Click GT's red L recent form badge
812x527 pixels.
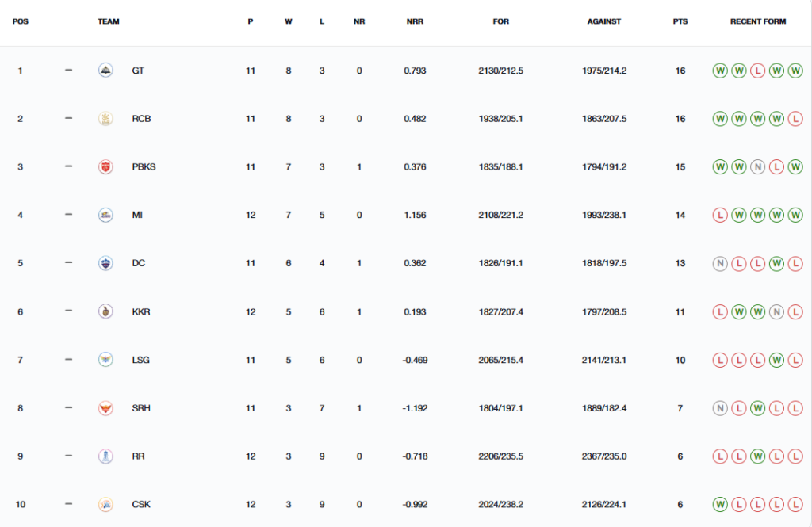[757, 71]
